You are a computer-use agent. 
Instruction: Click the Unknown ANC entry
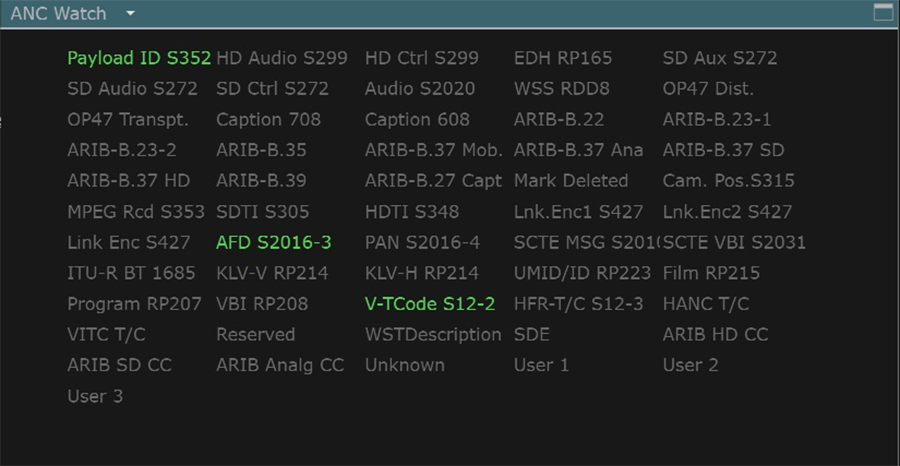(x=405, y=366)
